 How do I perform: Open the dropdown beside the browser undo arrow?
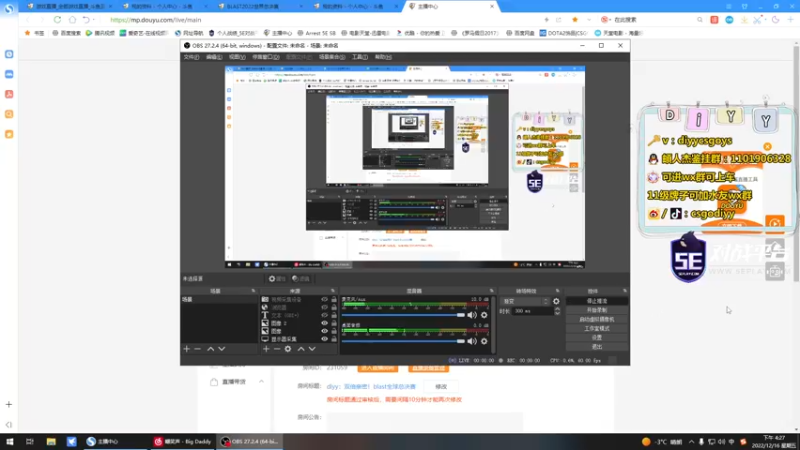(94, 19)
